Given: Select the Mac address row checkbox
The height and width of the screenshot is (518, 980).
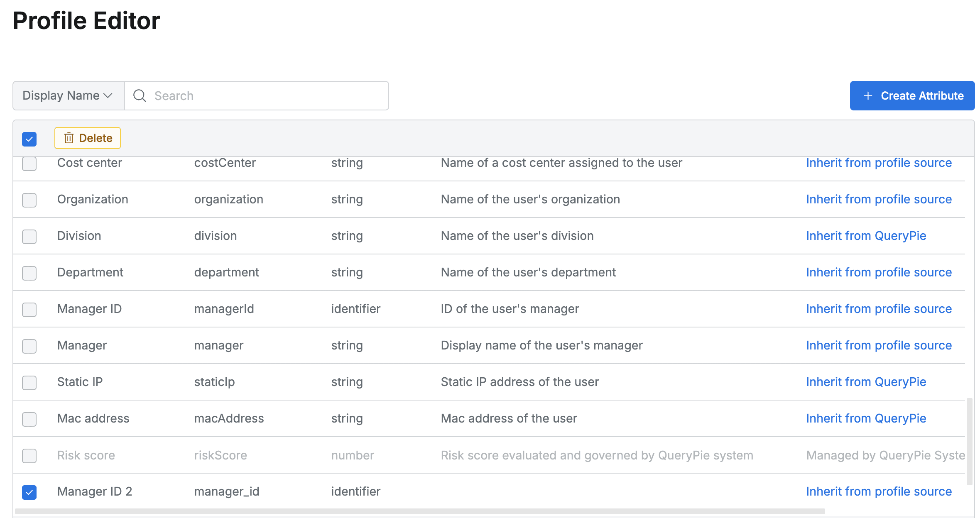Looking at the screenshot, I should (29, 419).
